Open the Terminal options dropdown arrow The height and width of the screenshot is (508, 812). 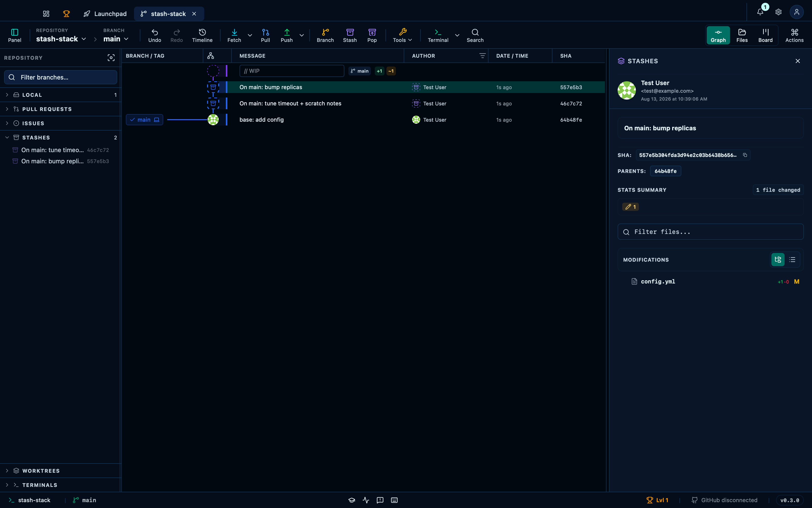coord(457,35)
